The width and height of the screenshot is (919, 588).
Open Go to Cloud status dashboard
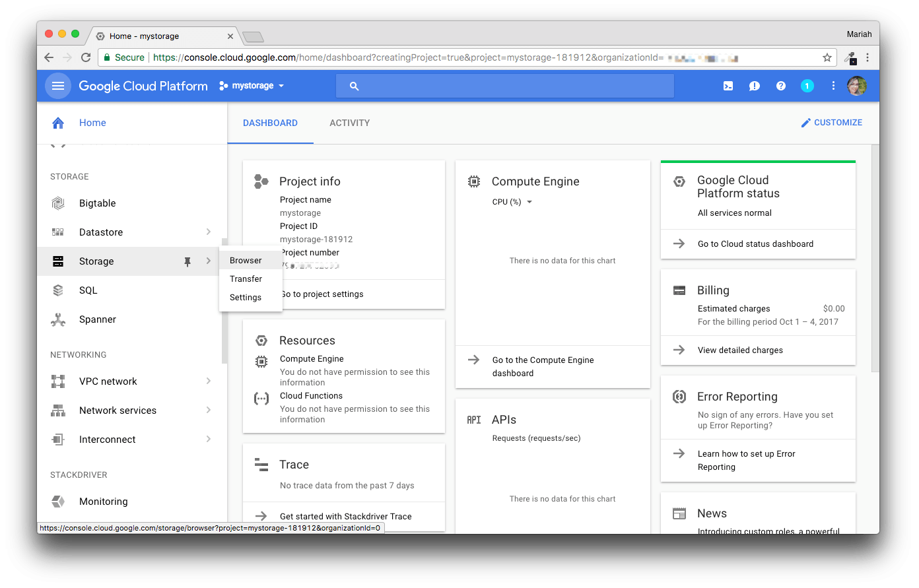click(755, 244)
